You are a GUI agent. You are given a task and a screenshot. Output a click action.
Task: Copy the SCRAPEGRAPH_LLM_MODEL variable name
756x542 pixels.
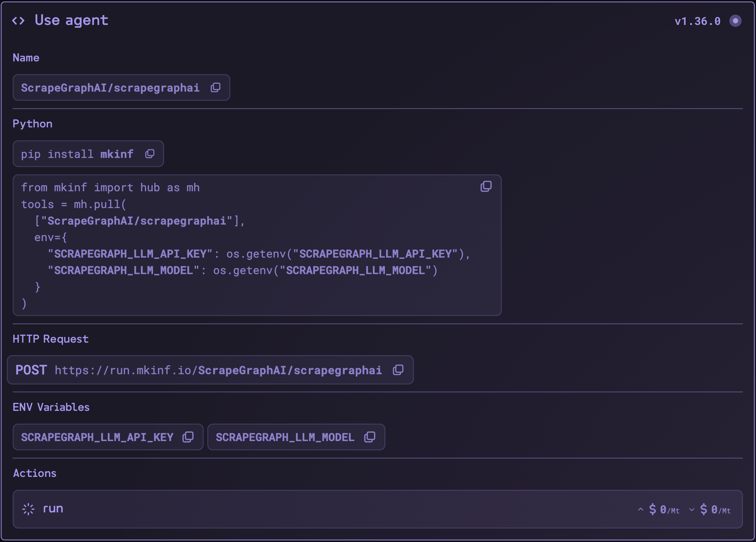(369, 437)
